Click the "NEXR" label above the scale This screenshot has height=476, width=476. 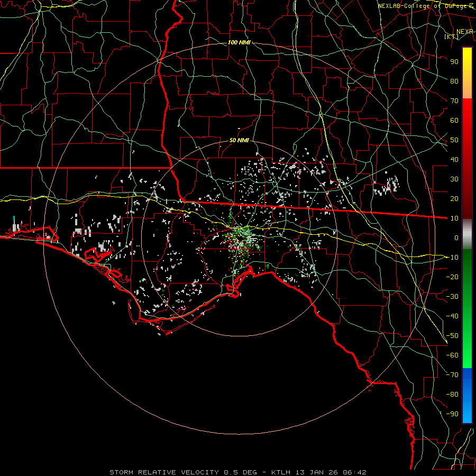(465, 32)
